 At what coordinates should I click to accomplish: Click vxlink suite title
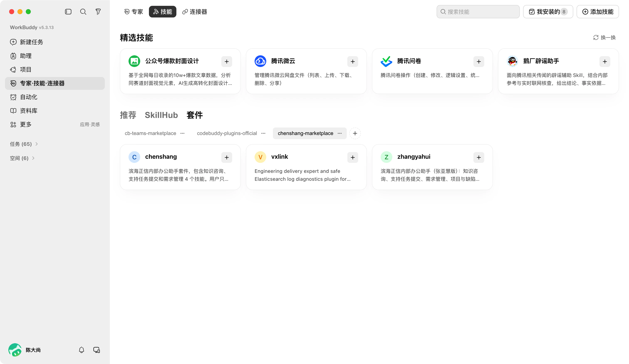(280, 157)
